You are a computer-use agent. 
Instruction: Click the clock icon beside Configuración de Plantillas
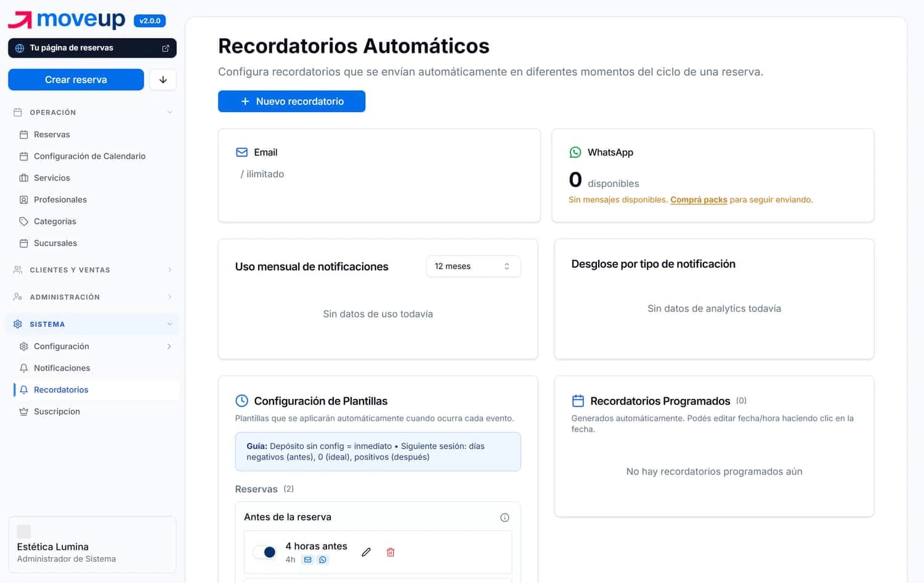click(x=242, y=401)
